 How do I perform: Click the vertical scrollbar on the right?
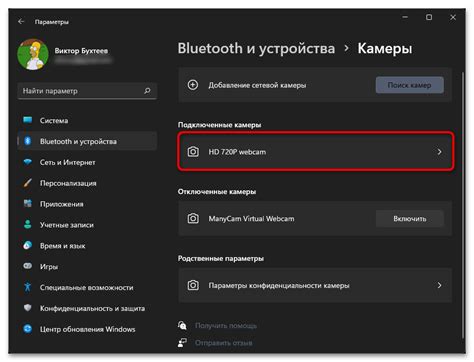pyautogui.click(x=463, y=205)
